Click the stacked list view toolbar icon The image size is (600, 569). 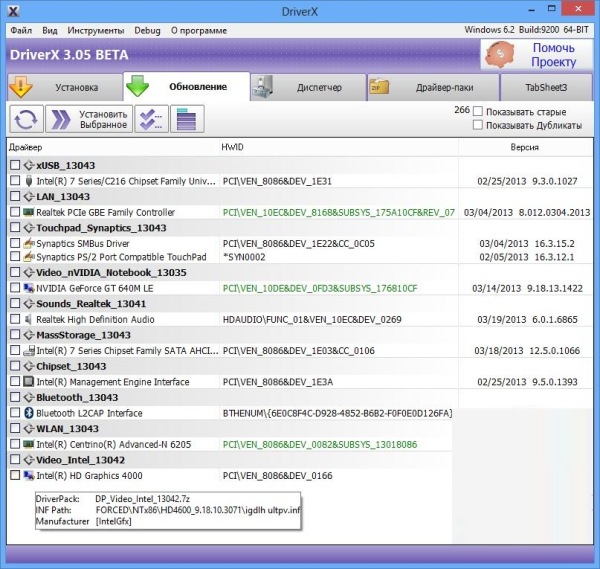[x=183, y=120]
